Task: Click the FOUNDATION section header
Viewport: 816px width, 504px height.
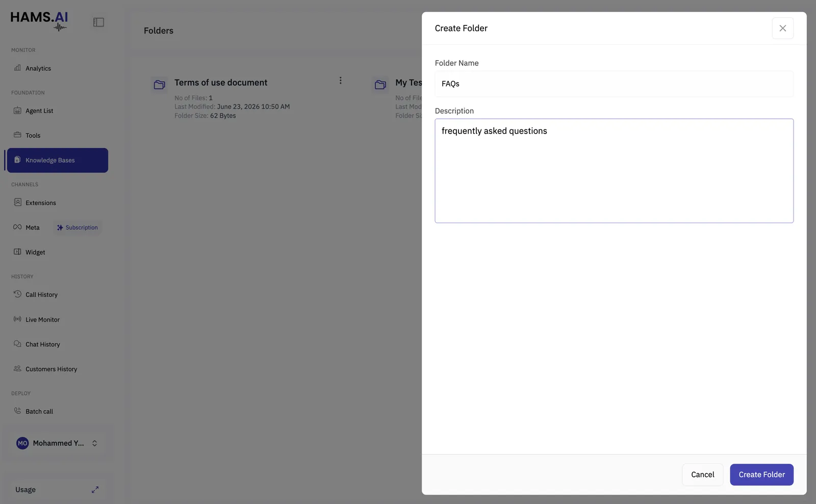Action: [28, 93]
